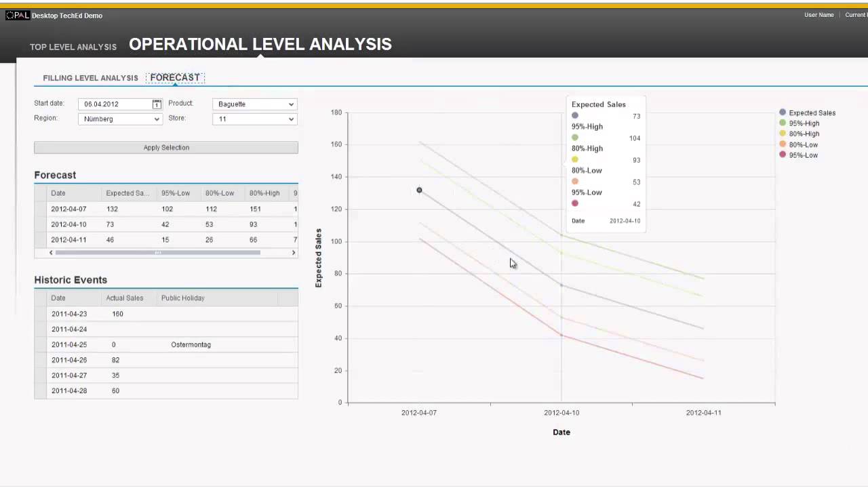
Task: Select forecast row 2012-04-10
Action: click(166, 224)
